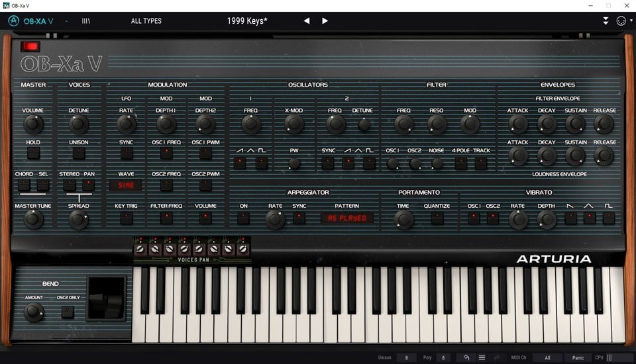
Task: Toggle the red power switch on panel
Action: pyautogui.click(x=30, y=46)
